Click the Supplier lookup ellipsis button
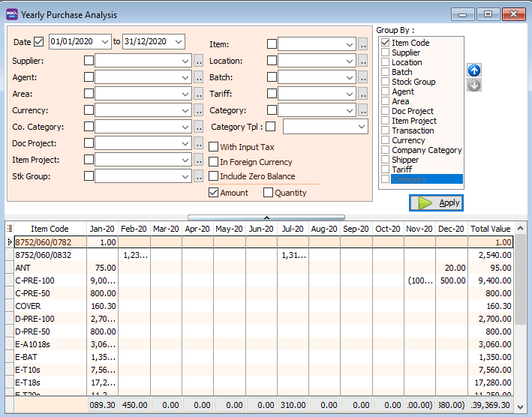Image resolution: width=532 pixels, height=417 pixels. 199,61
